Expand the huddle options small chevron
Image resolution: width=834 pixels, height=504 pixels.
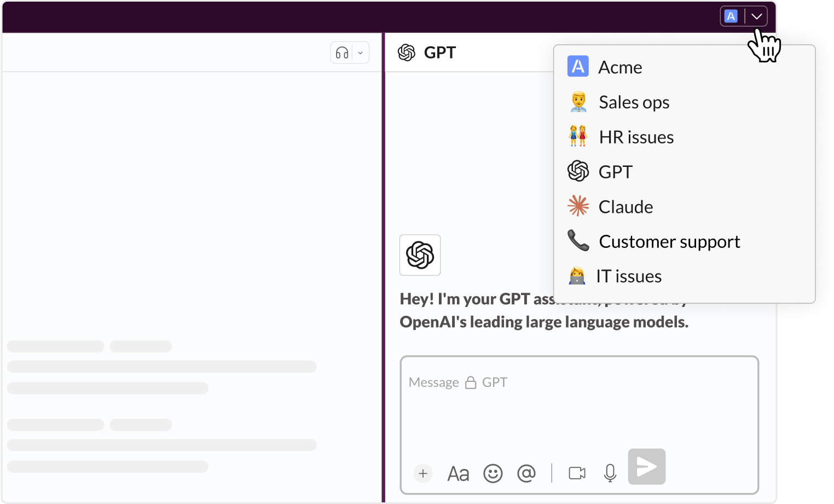360,53
